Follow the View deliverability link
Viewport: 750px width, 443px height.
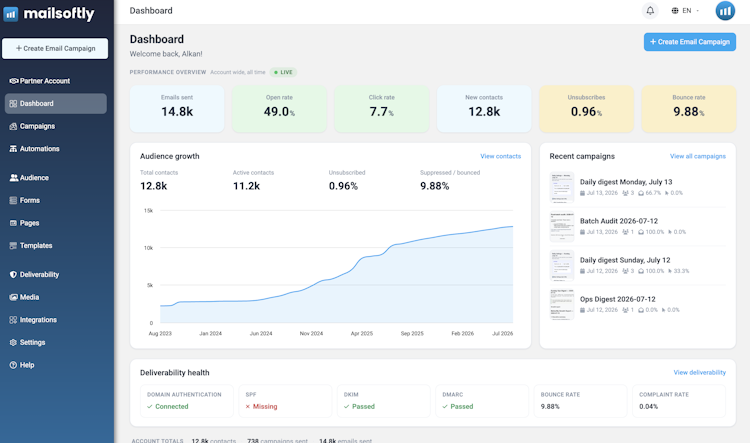click(x=699, y=373)
